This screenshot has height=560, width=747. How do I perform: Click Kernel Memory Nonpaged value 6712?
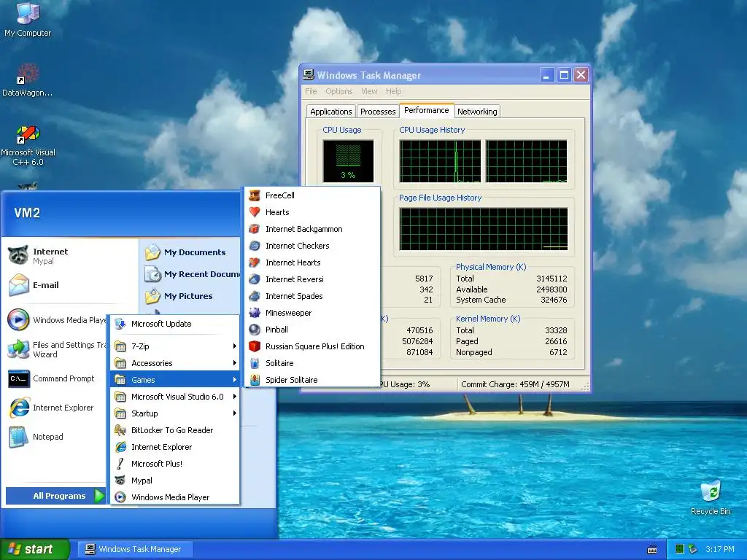pyautogui.click(x=558, y=352)
